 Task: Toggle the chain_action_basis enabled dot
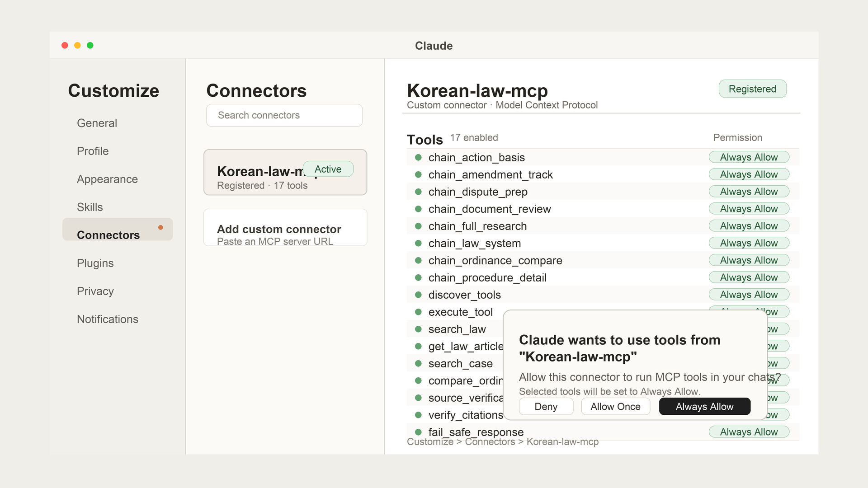(419, 157)
